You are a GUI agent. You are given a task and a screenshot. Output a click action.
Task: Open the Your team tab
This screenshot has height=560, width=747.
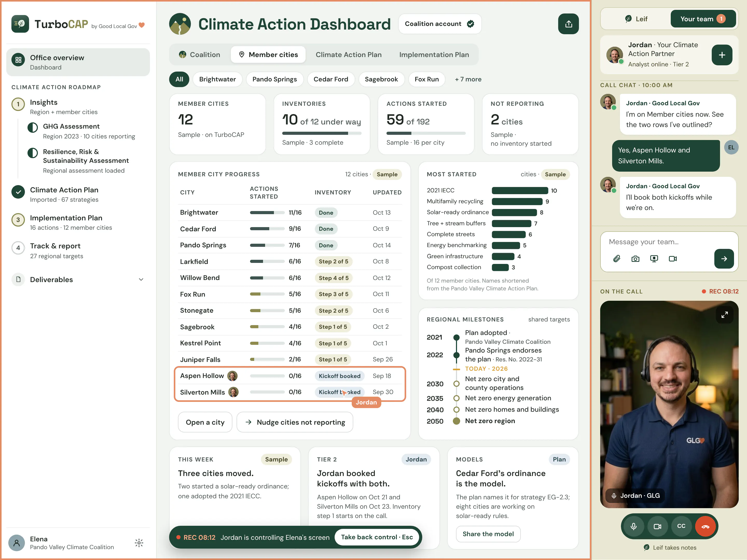click(703, 19)
